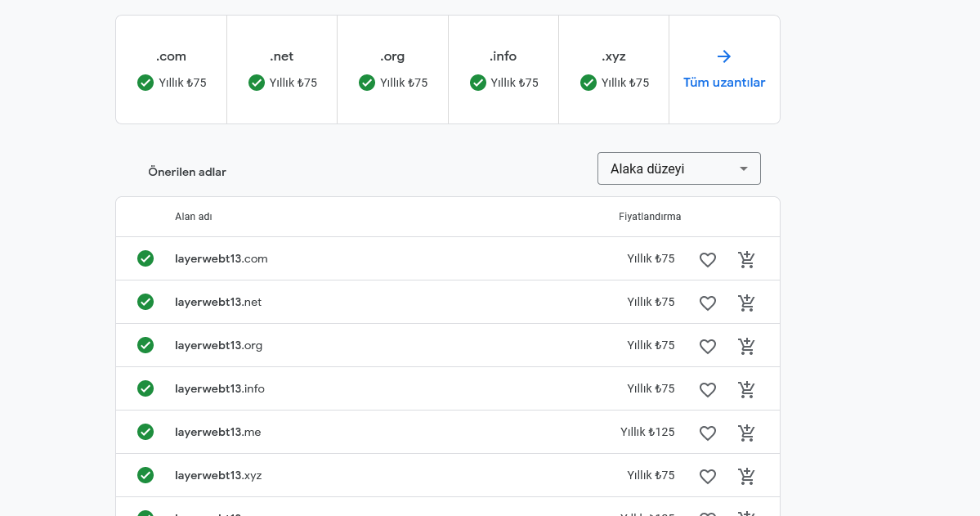Click availability check for layerwebt13.net
The width and height of the screenshot is (980, 516).
pyautogui.click(x=145, y=302)
